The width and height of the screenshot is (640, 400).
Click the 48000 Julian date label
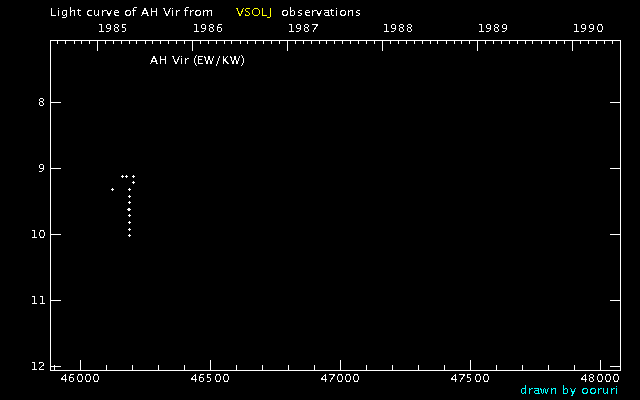coord(600,378)
